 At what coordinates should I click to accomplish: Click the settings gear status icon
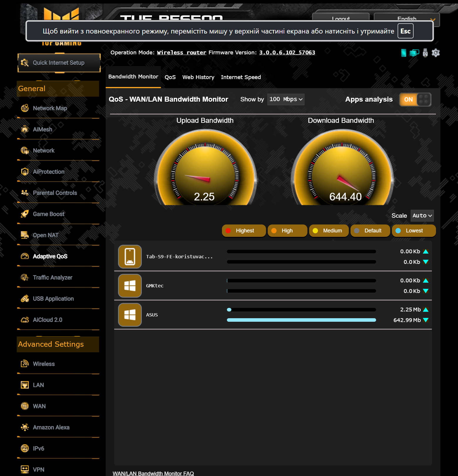pyautogui.click(x=436, y=53)
